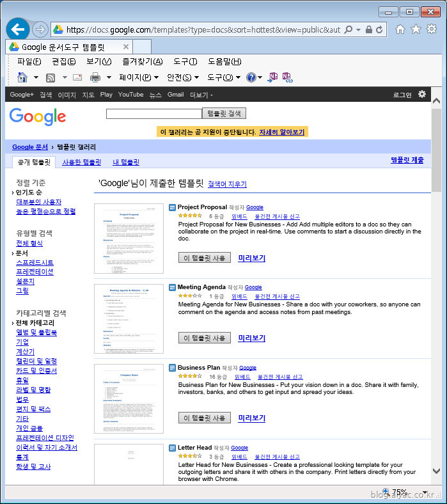This screenshot has width=447, height=504.
Task: Click the 템플릿 검색 button
Action: pyautogui.click(x=224, y=113)
